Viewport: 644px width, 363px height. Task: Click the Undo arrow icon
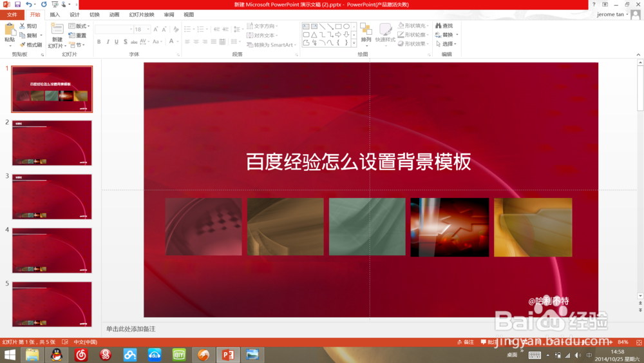(x=28, y=4)
